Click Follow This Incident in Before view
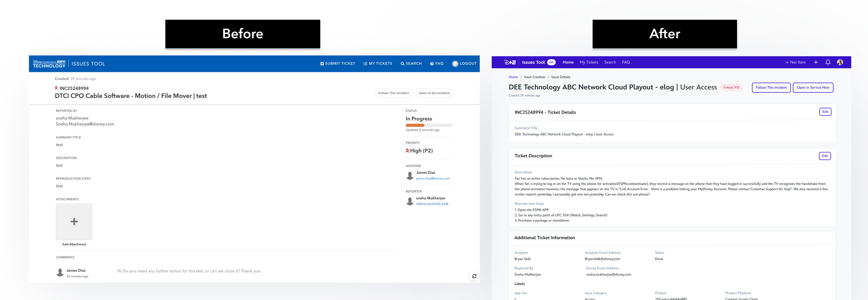This screenshot has width=868, height=300. (393, 93)
